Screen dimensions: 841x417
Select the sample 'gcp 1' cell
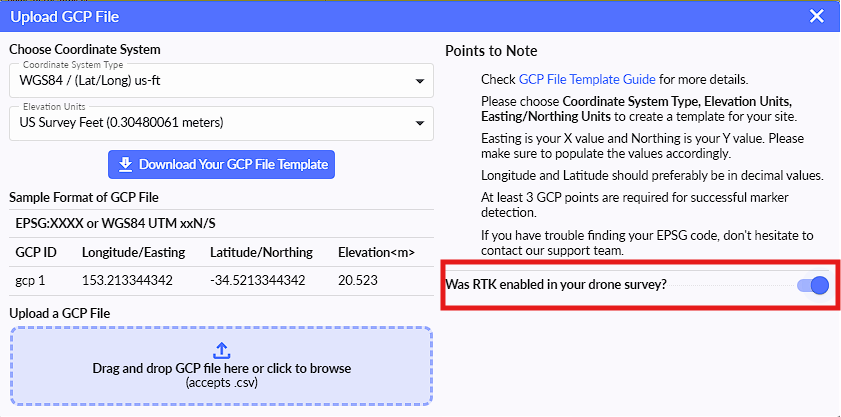click(x=33, y=281)
